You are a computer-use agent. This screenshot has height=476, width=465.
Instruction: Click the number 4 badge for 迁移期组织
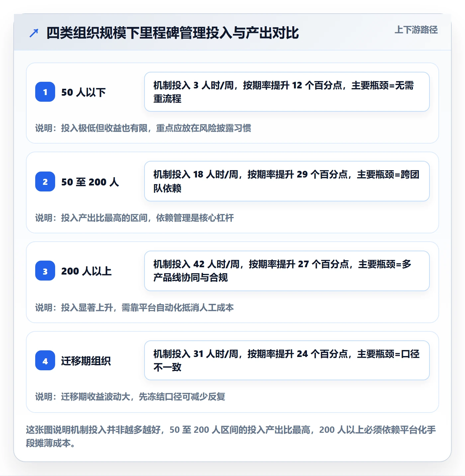coord(45,361)
